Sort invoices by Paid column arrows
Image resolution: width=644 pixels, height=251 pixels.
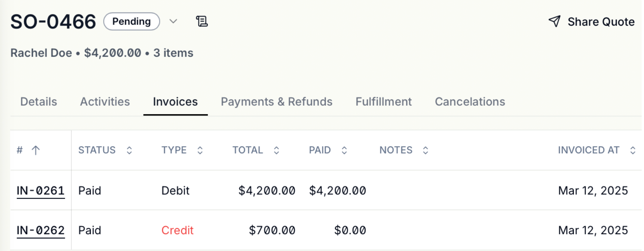(x=344, y=150)
